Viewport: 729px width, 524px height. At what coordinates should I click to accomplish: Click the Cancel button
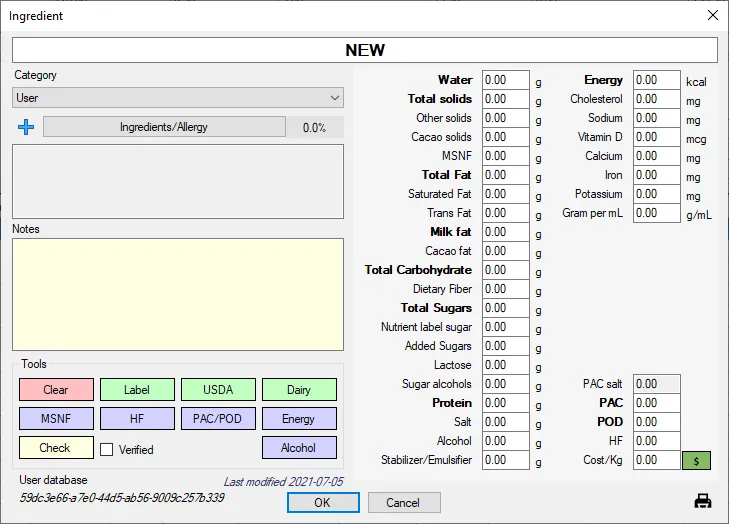pyautogui.click(x=404, y=502)
